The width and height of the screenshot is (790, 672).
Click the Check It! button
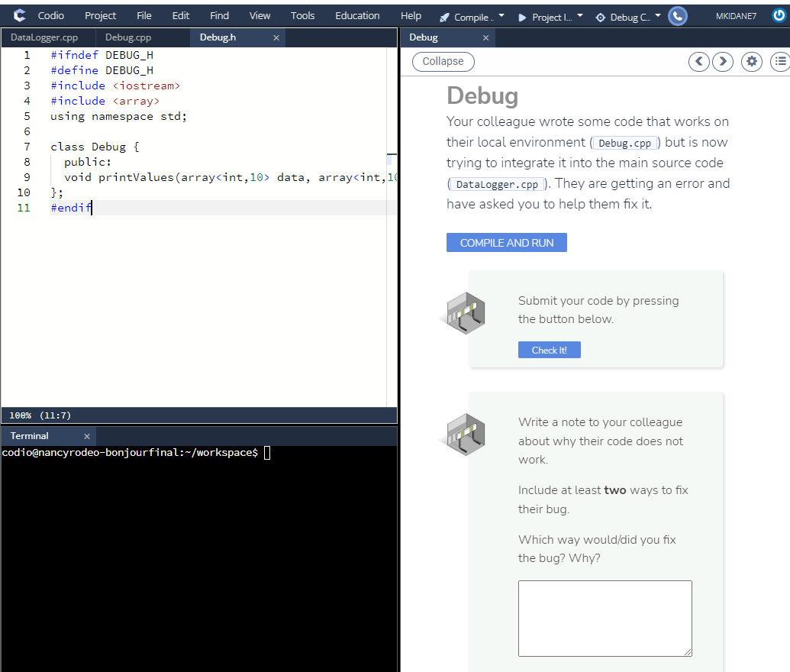pos(549,350)
